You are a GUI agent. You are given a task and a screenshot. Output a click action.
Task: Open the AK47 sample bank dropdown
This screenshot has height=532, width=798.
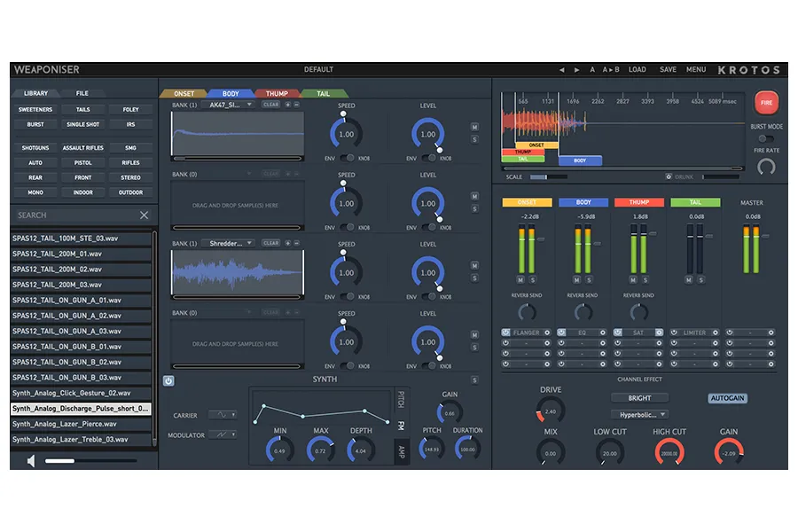(229, 105)
